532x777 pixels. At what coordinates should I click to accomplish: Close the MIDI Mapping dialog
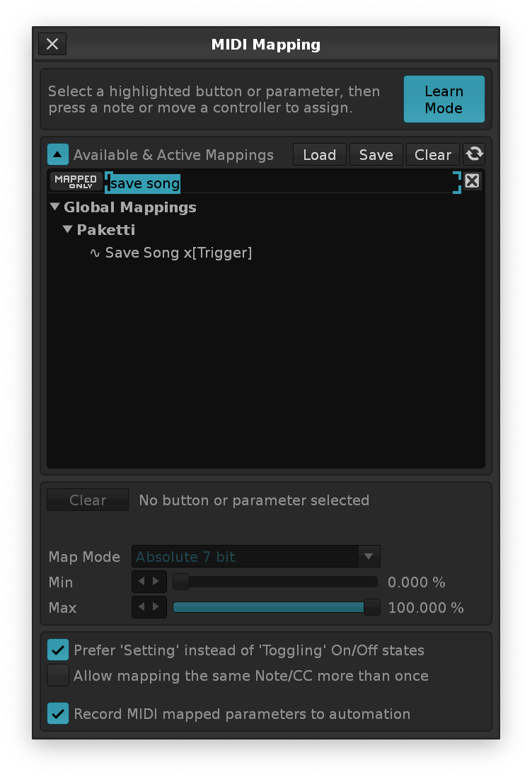coord(52,44)
